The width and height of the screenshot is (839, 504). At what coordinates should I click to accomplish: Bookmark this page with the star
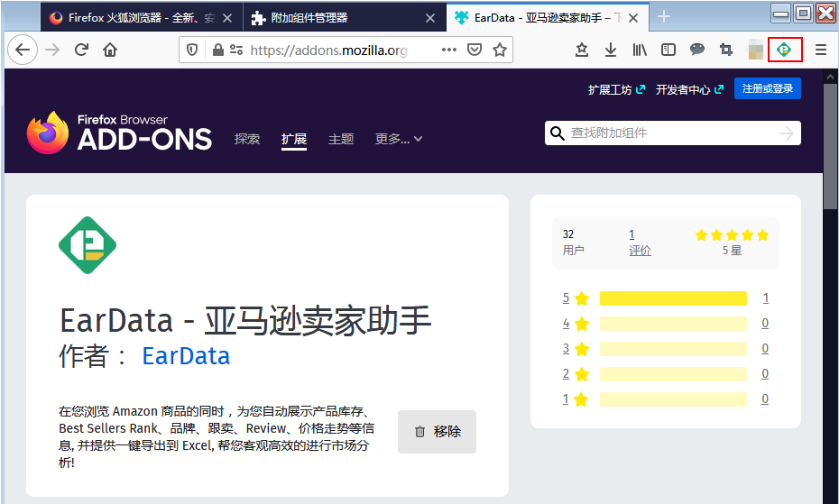tap(500, 50)
